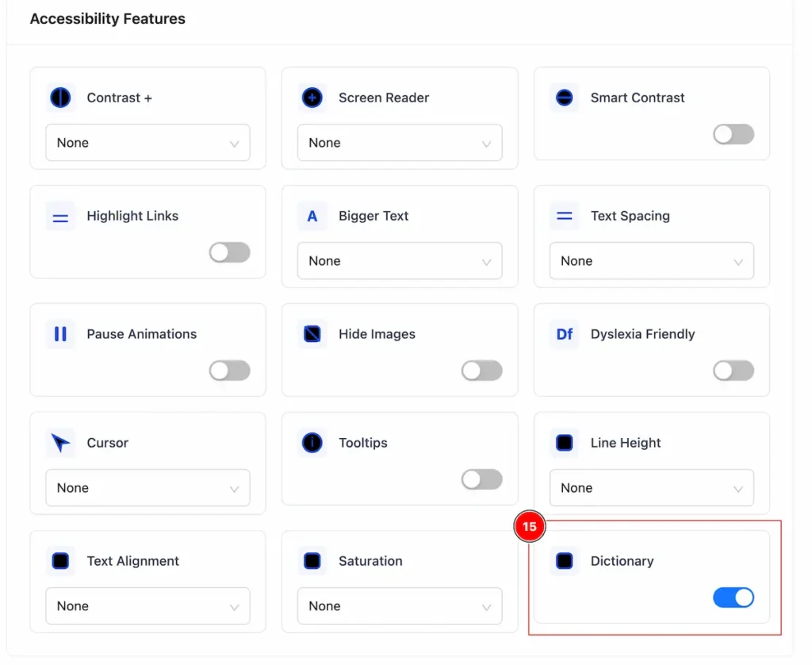Click the Smart Contrast icon
The height and width of the screenshot is (665, 812).
(x=564, y=98)
